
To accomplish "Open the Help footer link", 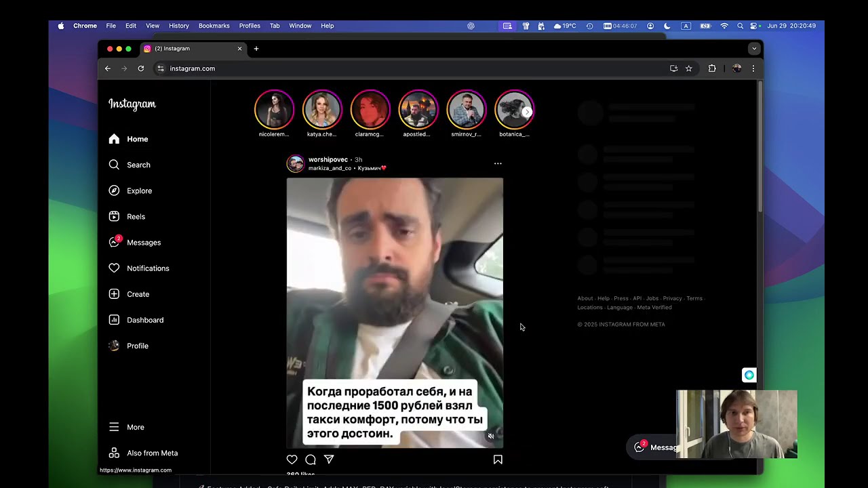I will tap(604, 298).
